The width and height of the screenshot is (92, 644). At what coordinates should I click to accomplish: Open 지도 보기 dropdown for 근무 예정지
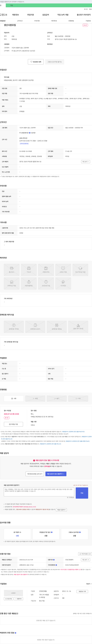coord(85,162)
